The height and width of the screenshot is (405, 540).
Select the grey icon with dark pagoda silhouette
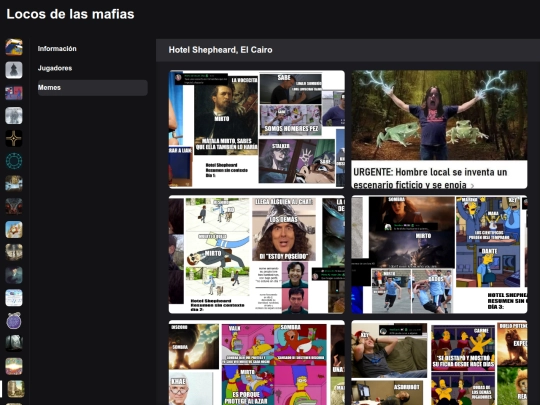14,70
